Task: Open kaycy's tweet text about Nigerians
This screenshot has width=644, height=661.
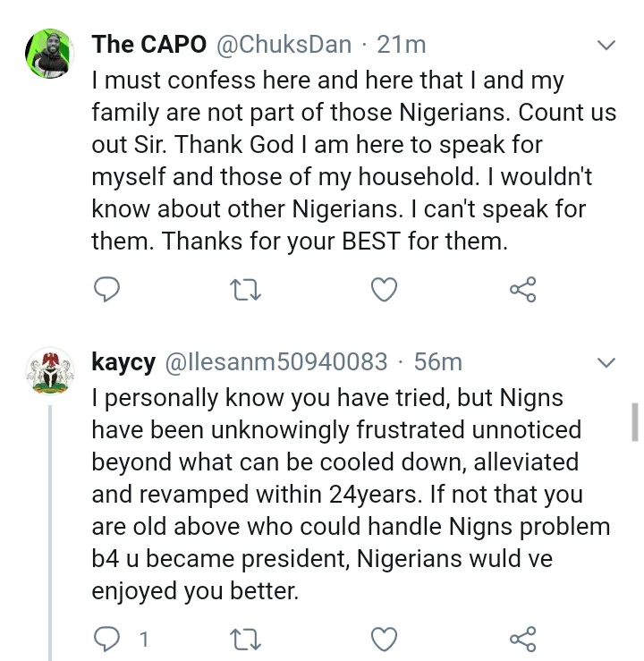Action: pyautogui.click(x=349, y=493)
